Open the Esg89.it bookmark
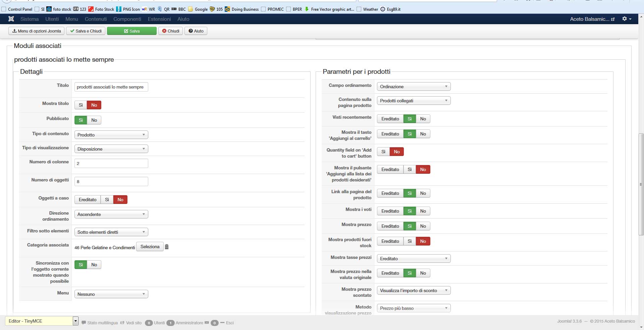Screen dimensions: 644x330 pos(390,9)
